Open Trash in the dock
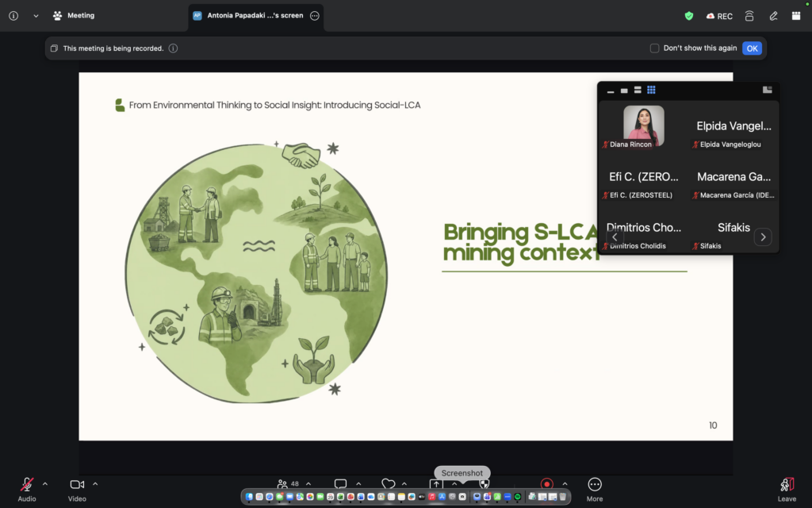Viewport: 812px width, 508px height. [x=563, y=497]
